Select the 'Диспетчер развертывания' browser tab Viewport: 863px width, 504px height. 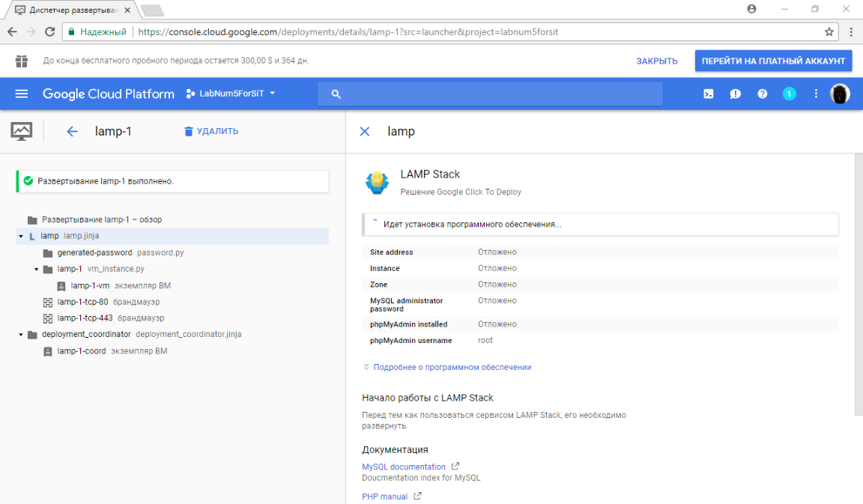73,10
